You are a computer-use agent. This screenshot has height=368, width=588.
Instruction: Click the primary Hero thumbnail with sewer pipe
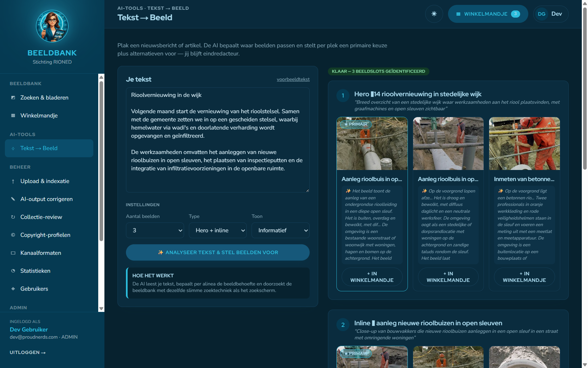click(372, 144)
